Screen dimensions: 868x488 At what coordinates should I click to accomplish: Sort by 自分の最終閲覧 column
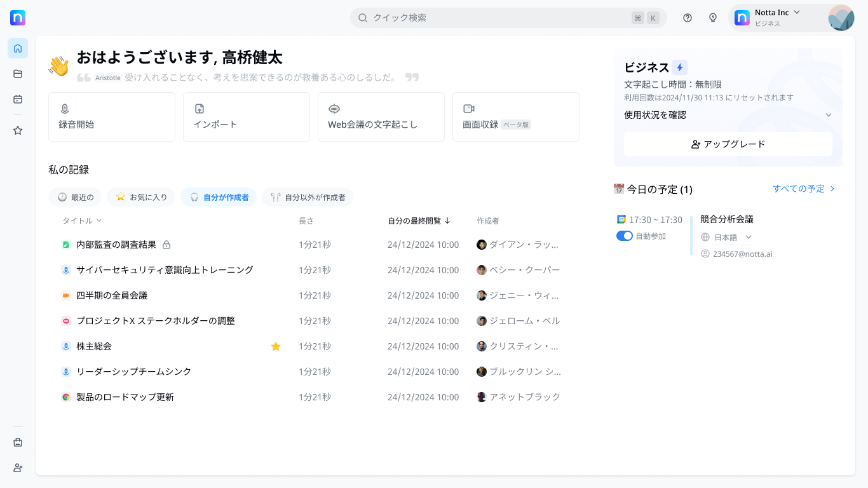pos(419,220)
